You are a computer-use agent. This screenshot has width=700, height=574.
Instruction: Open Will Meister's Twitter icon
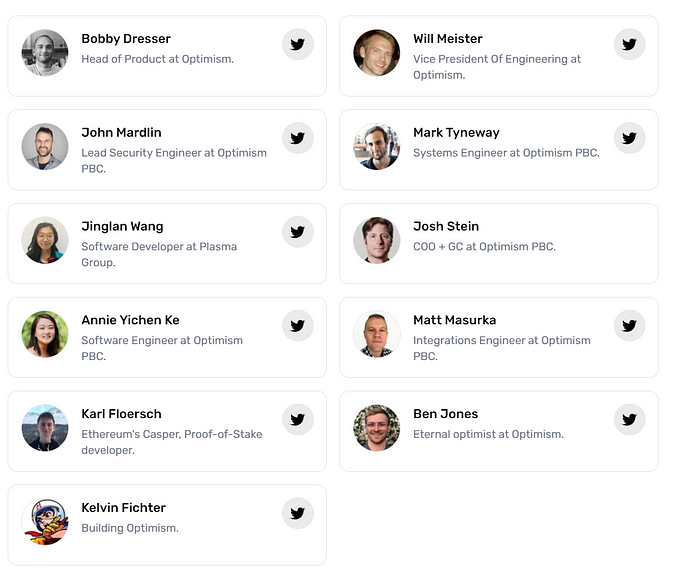(629, 44)
